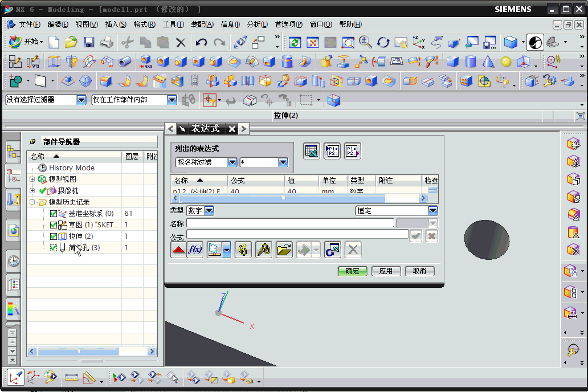
Task: Select History Mode tree item
Action: click(72, 168)
